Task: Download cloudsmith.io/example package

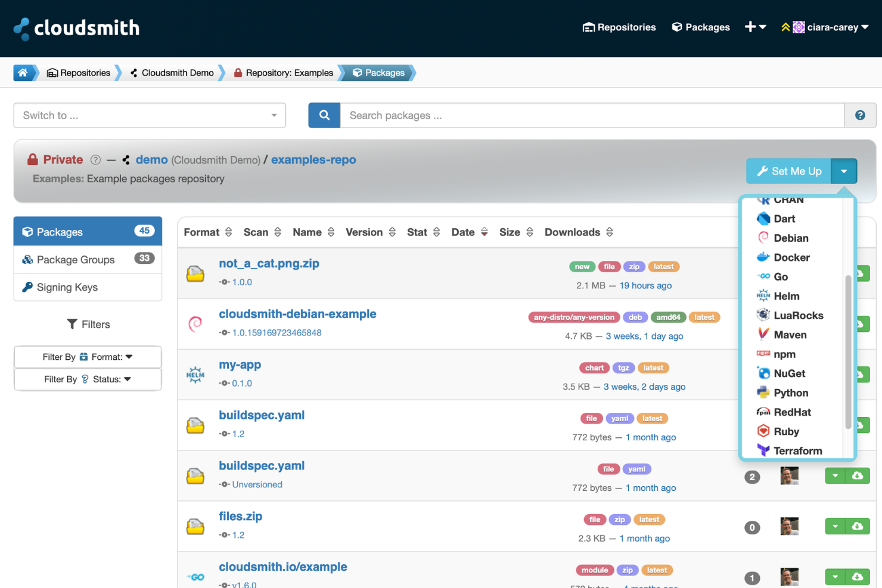Action: 858,577
